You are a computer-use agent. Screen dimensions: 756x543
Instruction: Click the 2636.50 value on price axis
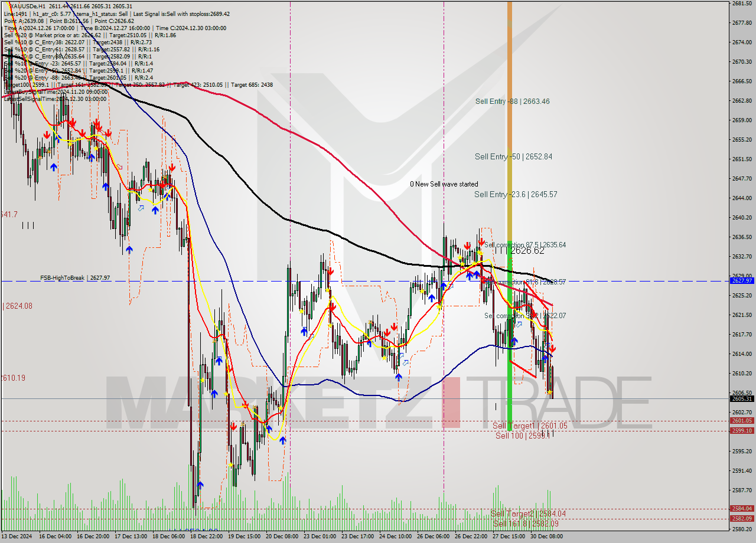pyautogui.click(x=741, y=237)
